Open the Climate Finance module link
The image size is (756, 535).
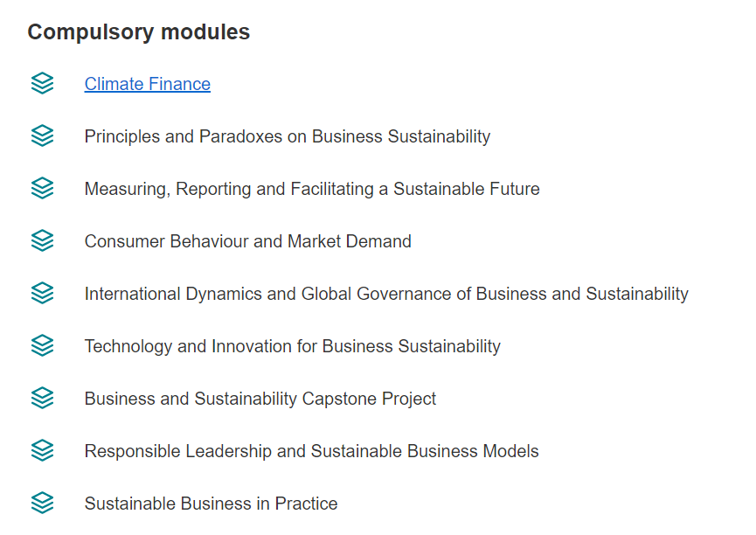[147, 84]
